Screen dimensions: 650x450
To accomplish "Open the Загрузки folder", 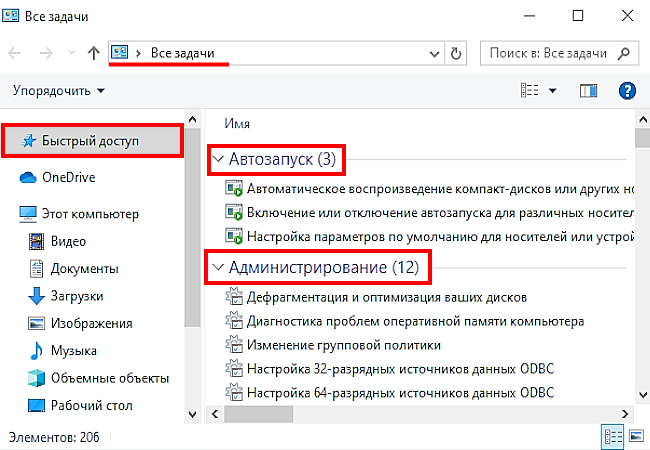I will pos(65,296).
